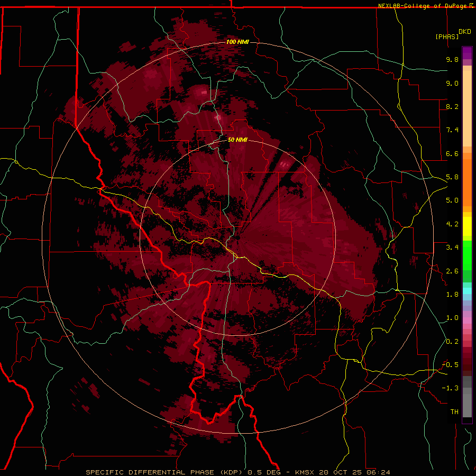Click the 3.4 scale value
The image size is (476, 476).
tap(452, 248)
